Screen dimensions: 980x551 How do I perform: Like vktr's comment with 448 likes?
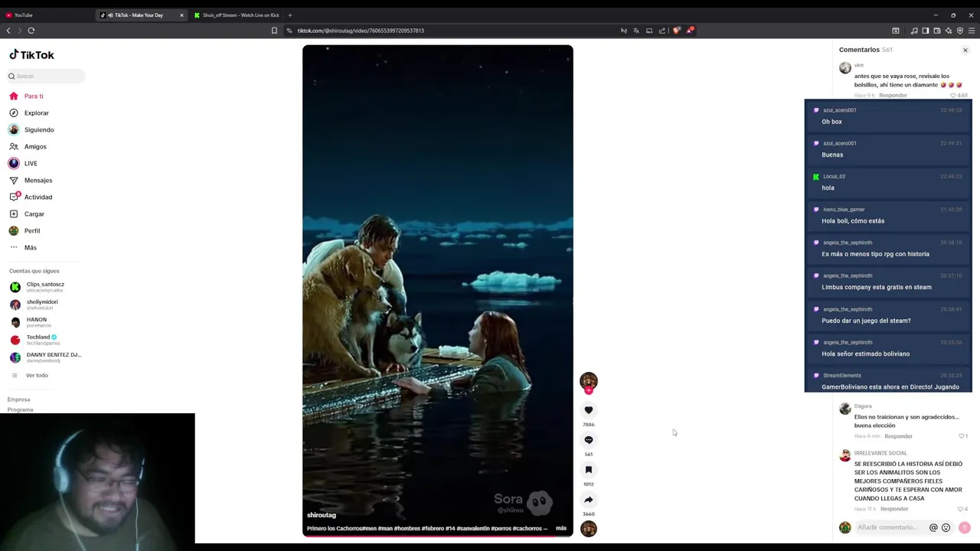953,95
